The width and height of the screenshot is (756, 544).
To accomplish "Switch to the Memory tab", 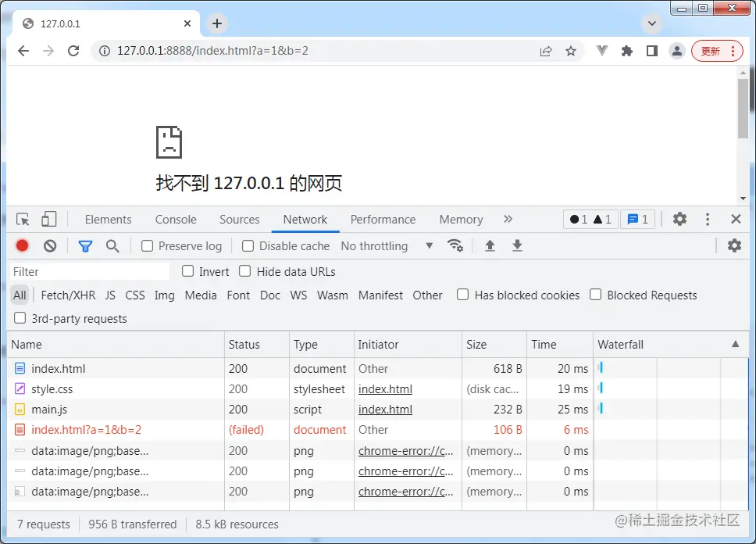I will (x=461, y=220).
